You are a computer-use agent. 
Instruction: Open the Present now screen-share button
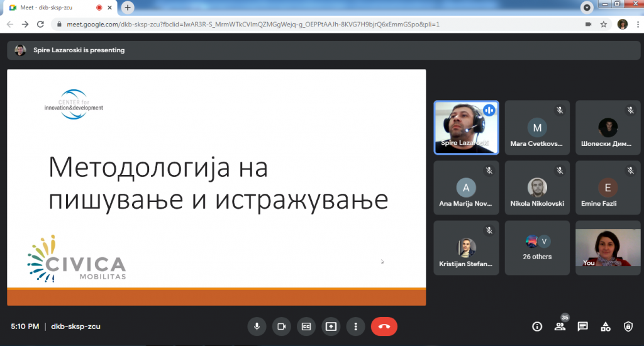click(x=331, y=326)
